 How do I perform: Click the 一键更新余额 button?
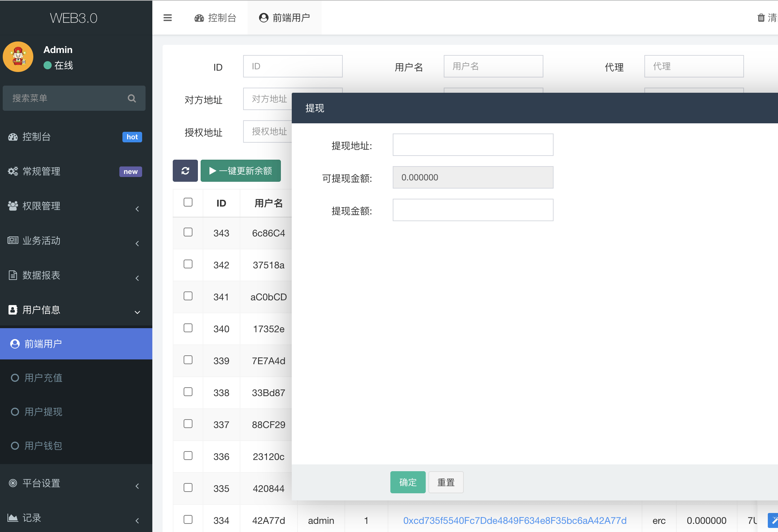pyautogui.click(x=241, y=171)
